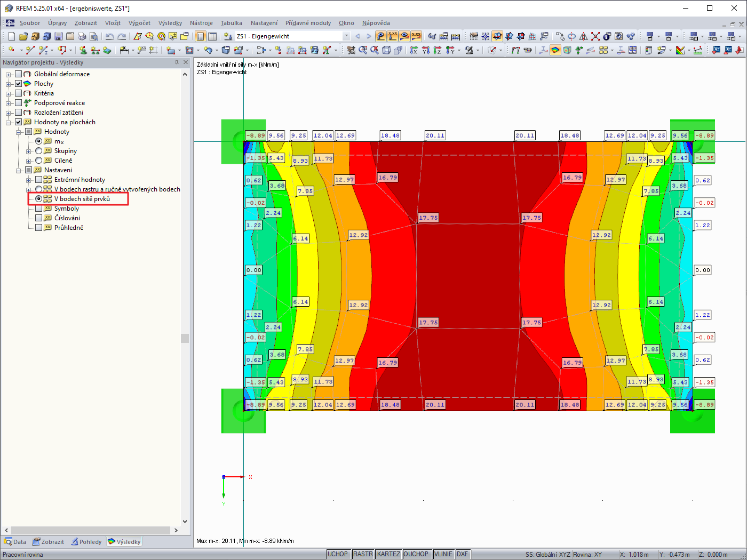Open the ZS1 - Eigengewicht load case dropdown
Image resolution: width=747 pixels, height=560 pixels.
pyautogui.click(x=346, y=36)
